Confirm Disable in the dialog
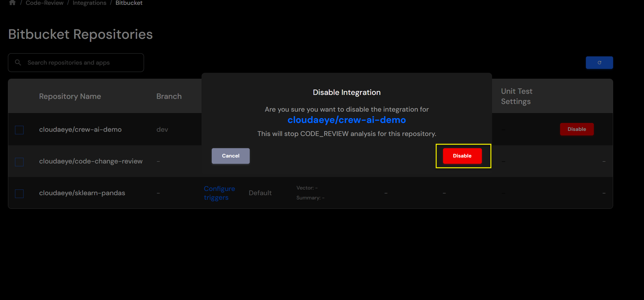This screenshot has width=644, height=300. 462,156
